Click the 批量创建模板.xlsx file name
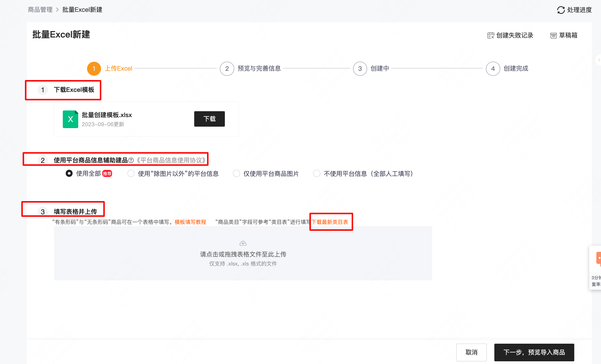This screenshot has width=601, height=364. [x=107, y=115]
